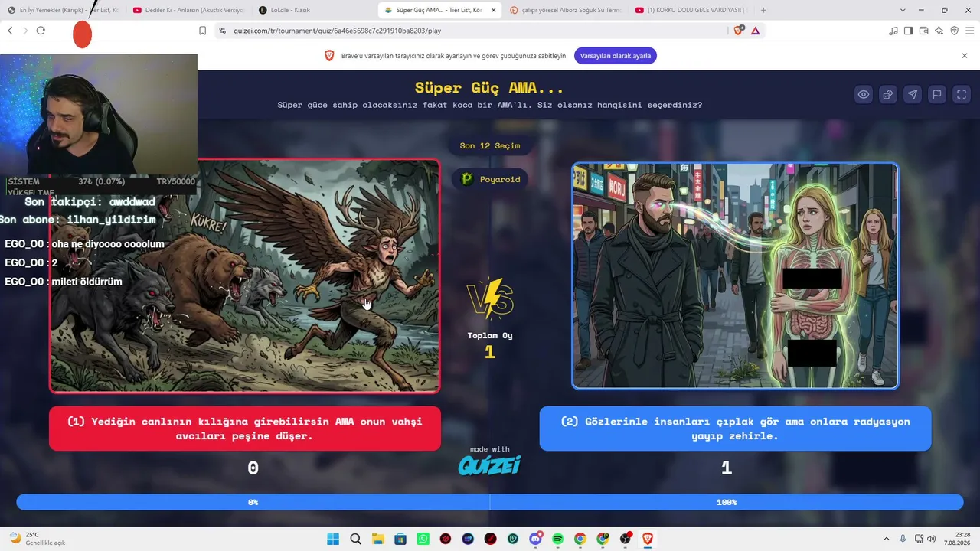Viewport: 980px width, 551px height.
Task: Close the Süper Güç AMA tab
Action: [493, 11]
